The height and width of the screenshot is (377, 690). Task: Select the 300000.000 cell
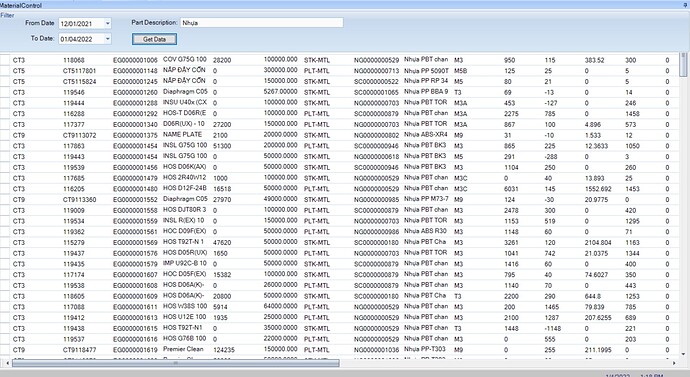(281, 70)
